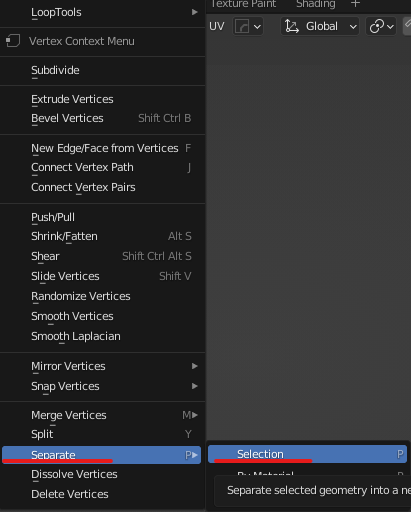Open the UV menu in header

217,26
